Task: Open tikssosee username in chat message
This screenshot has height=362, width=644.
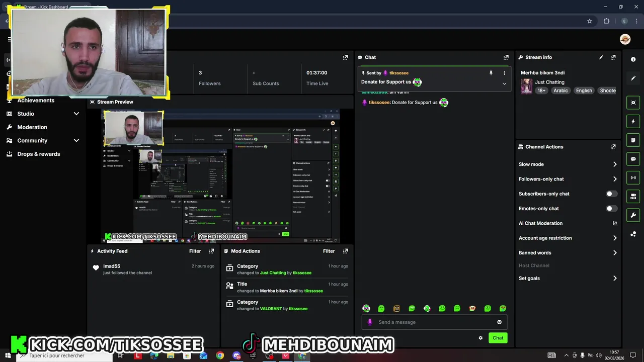Action: [x=379, y=103]
